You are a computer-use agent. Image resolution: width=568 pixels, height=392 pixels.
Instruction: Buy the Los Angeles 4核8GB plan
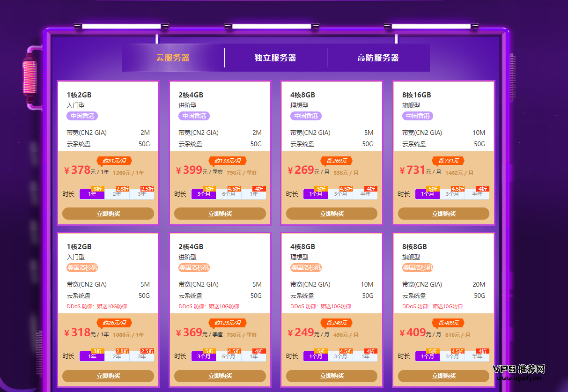coord(332,376)
